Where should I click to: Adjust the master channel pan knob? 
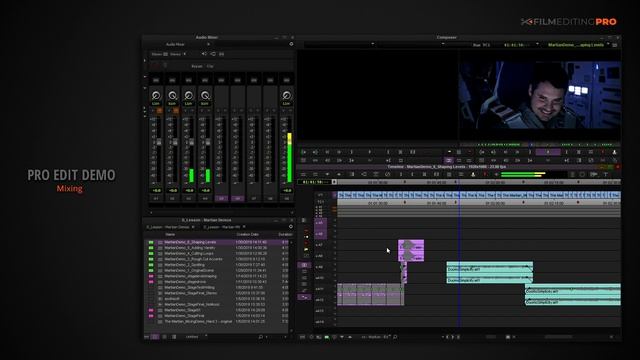point(287,96)
